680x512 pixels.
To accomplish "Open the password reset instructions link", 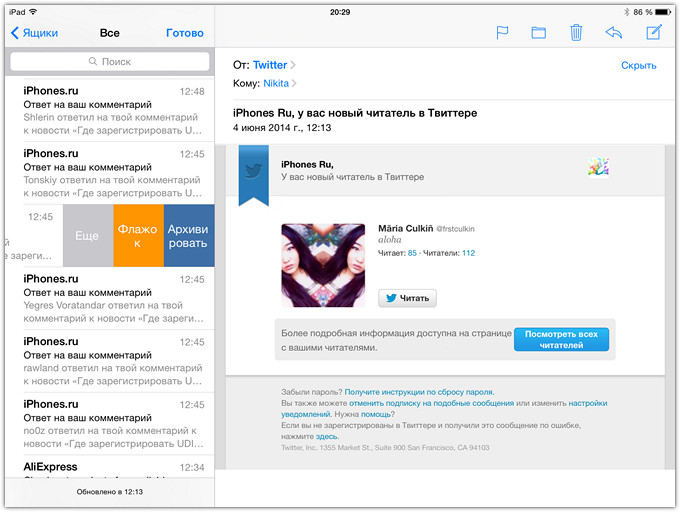I will pyautogui.click(x=419, y=392).
